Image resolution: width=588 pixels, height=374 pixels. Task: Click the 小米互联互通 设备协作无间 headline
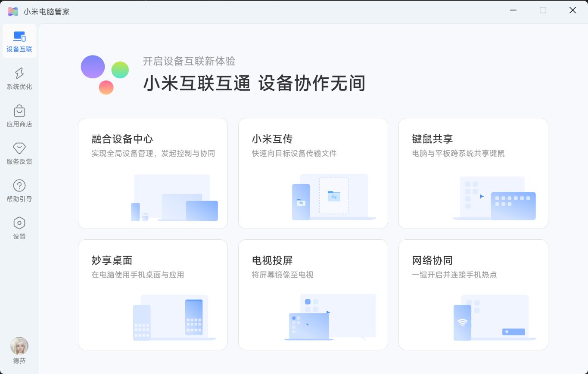tap(254, 83)
